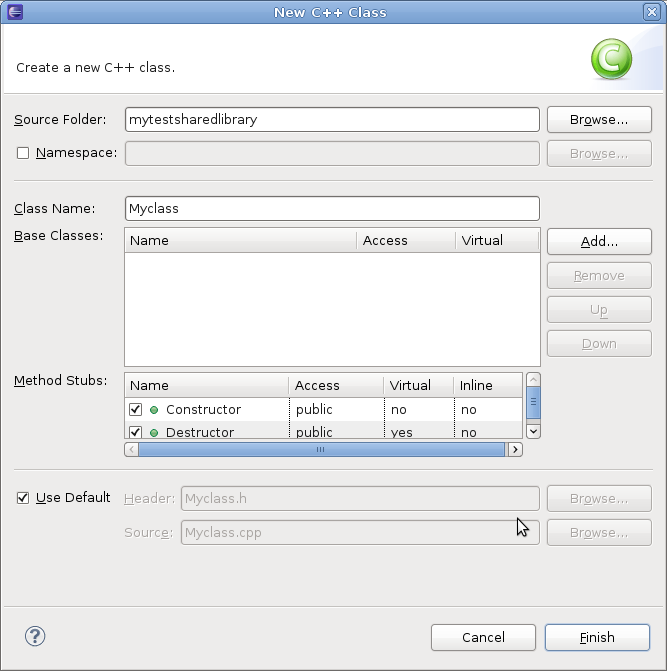Click the Inline column header in Method Stubs
Viewport: 667px width, 671px height.
click(x=488, y=385)
